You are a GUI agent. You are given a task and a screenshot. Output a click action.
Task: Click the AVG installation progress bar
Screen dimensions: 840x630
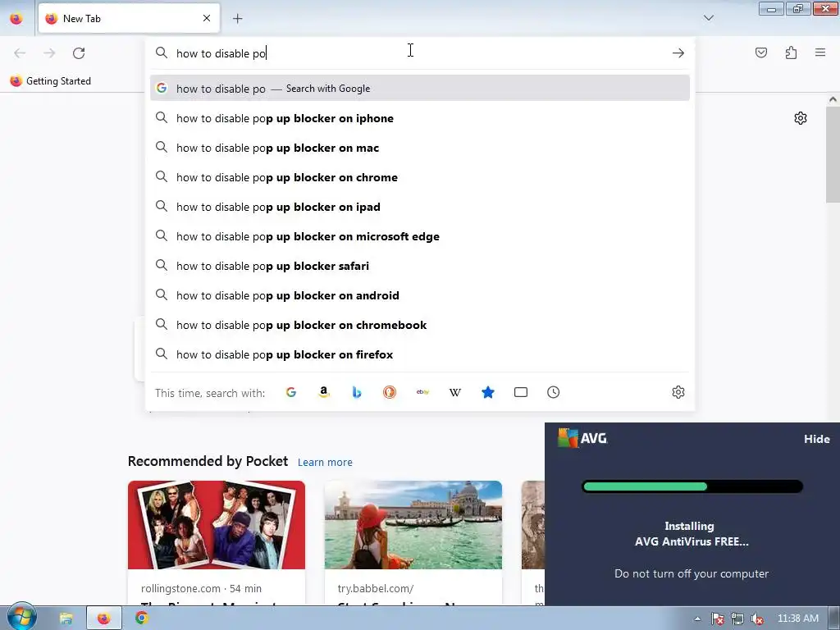point(692,486)
